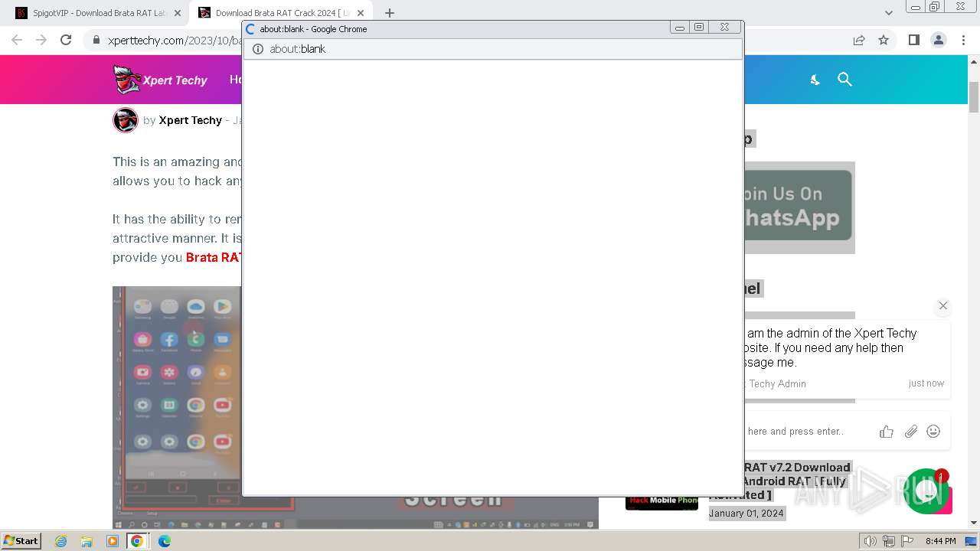Screen dimensions: 980x551
Task: Click the admin chat message bubble
Action: point(847,358)
